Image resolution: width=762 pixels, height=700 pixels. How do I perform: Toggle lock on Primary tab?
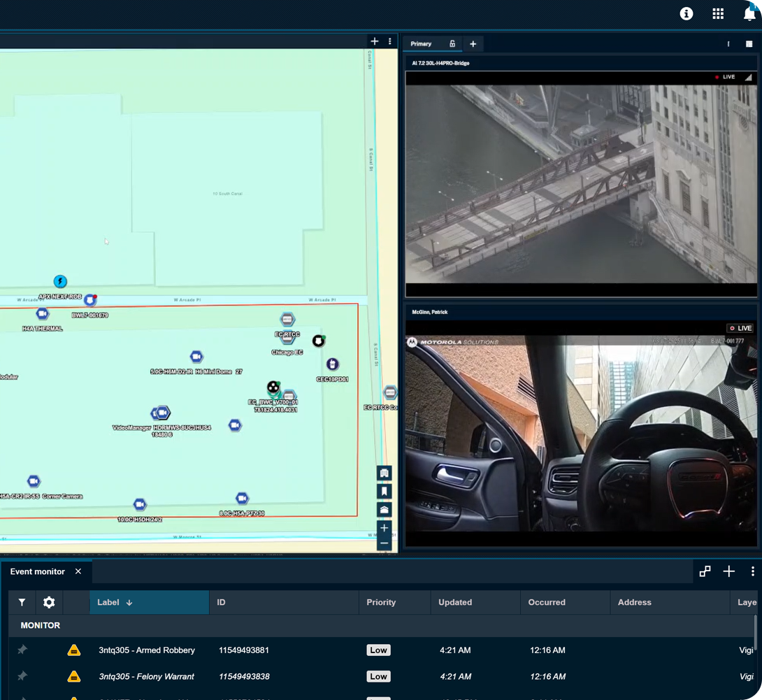pos(452,44)
